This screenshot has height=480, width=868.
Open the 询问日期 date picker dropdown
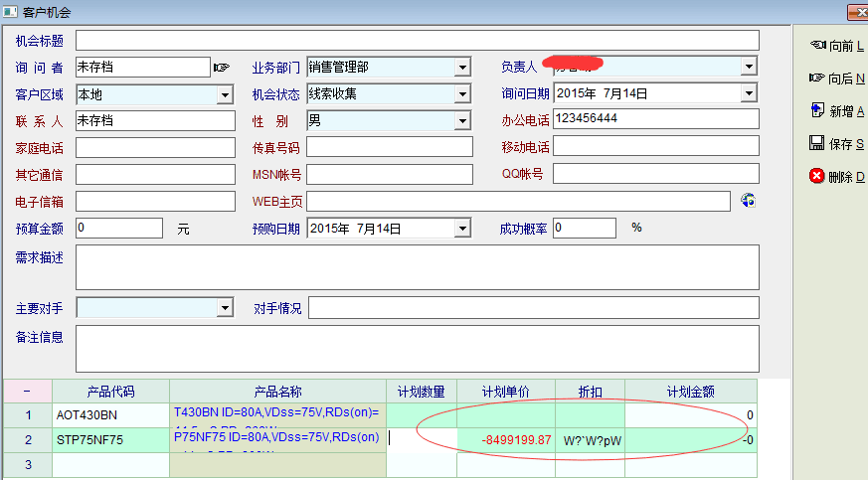coord(749,94)
